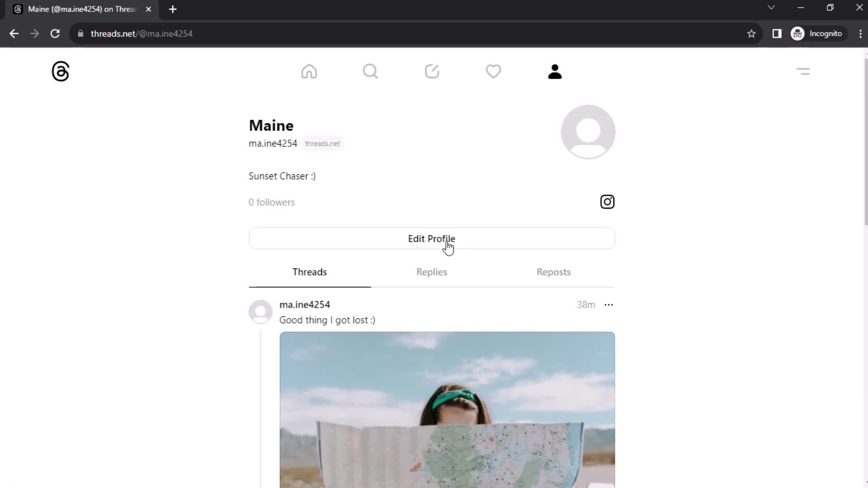The image size is (868, 488).
Task: Click the hamburger menu icon
Action: tap(803, 71)
